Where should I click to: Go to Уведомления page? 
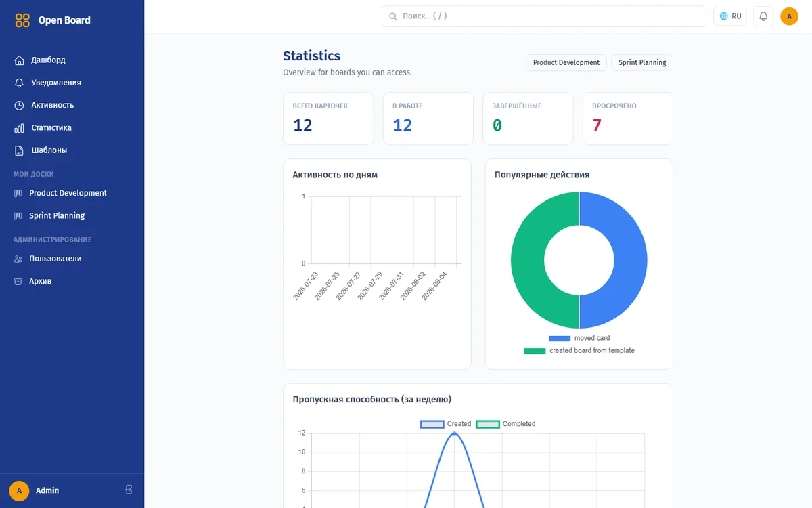pyautogui.click(x=72, y=83)
